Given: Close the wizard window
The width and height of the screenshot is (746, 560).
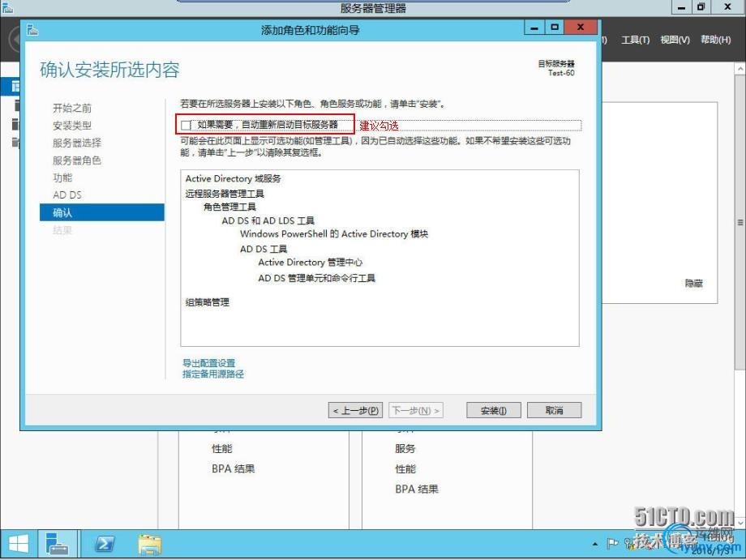Looking at the screenshot, I should [581, 28].
